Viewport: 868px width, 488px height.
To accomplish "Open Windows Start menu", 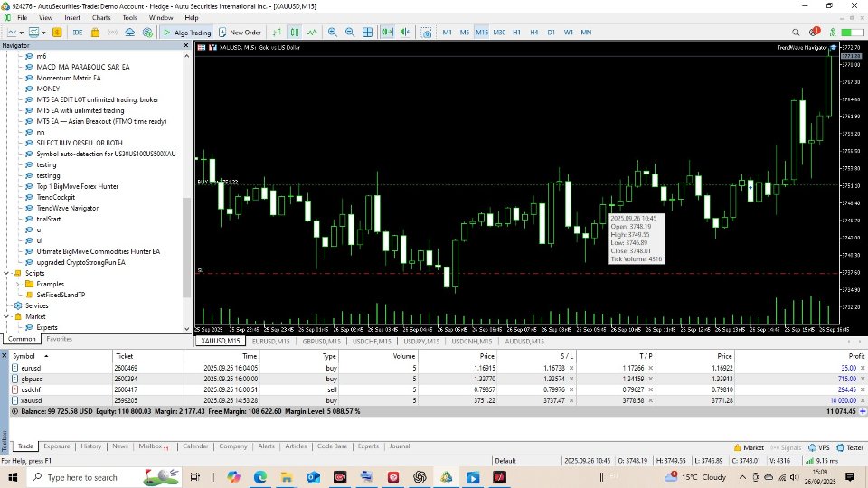I will (x=12, y=477).
